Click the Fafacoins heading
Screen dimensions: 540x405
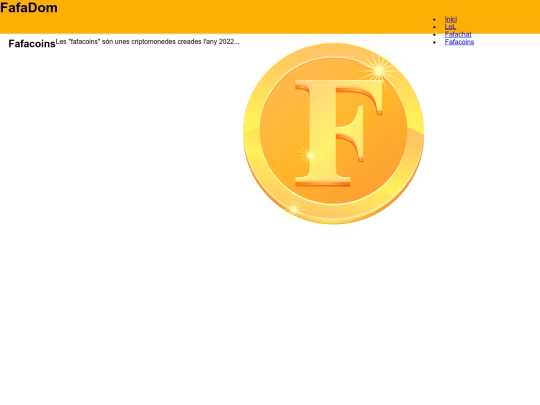(x=32, y=44)
